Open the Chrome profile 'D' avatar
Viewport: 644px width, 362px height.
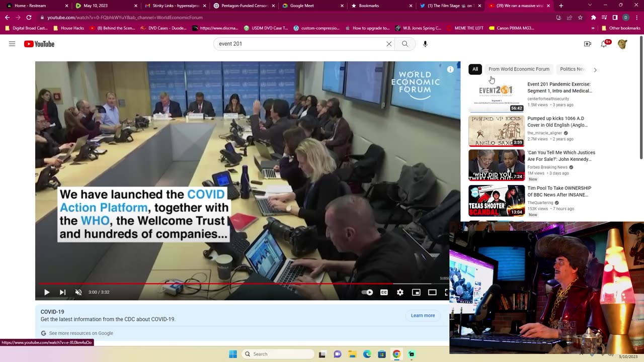coord(625,18)
